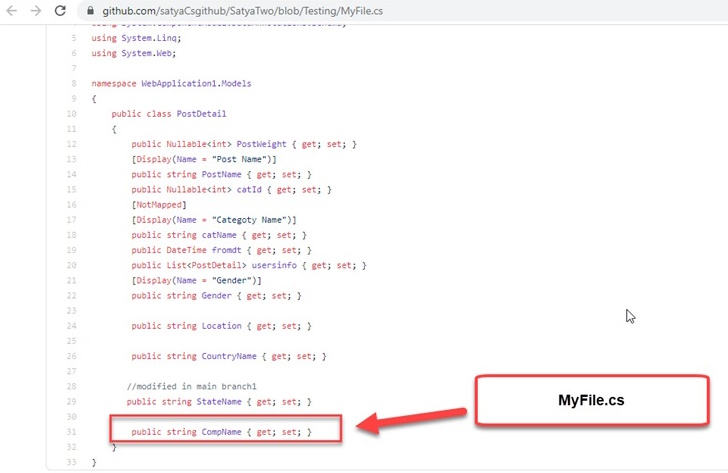Click the Display 'Gender' attribute line
This screenshot has width=728, height=473.
pyautogui.click(x=196, y=280)
